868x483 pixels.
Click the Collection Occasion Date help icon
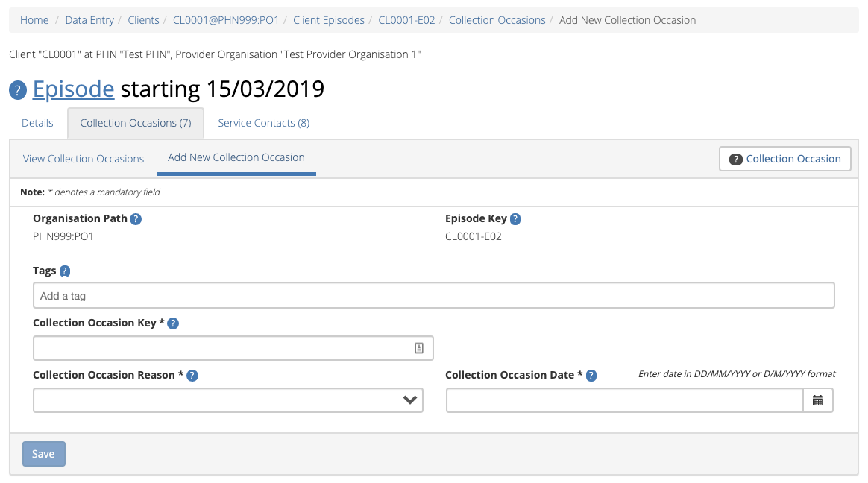point(591,376)
